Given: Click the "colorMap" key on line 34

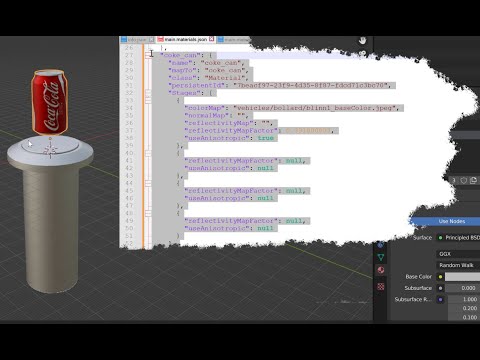Looking at the screenshot, I should (x=206, y=108).
